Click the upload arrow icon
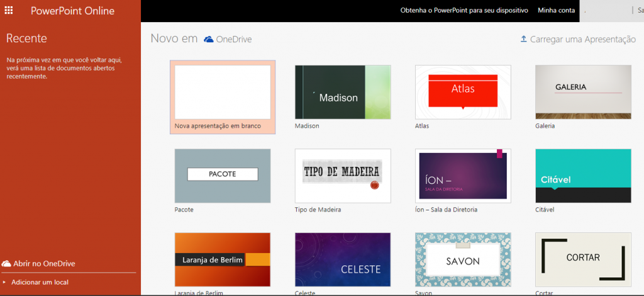 (523, 39)
